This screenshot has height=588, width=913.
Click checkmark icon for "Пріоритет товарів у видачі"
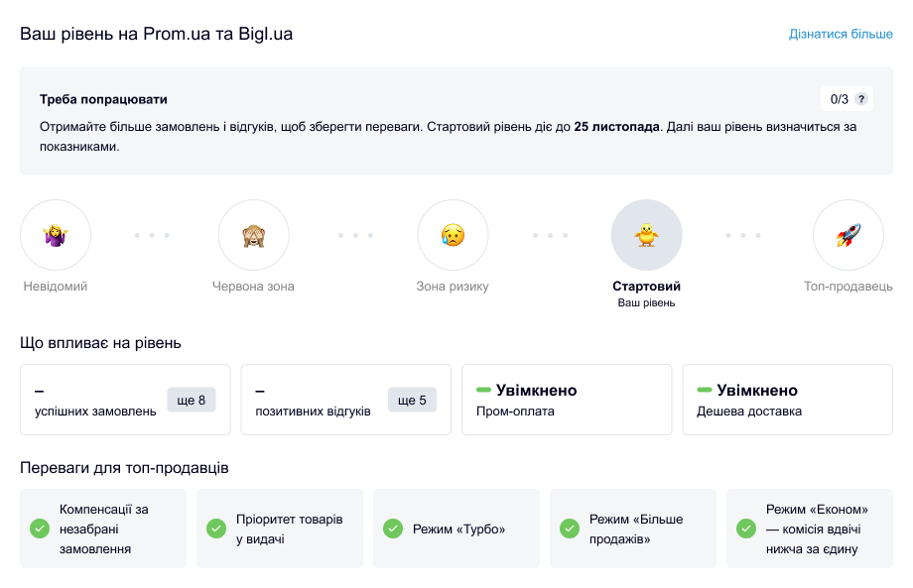coord(216,529)
